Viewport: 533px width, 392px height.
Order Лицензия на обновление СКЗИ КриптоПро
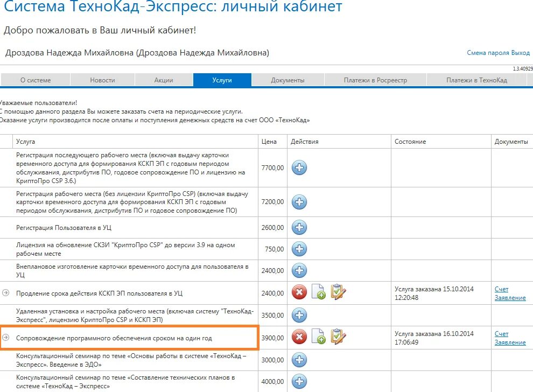tap(299, 249)
